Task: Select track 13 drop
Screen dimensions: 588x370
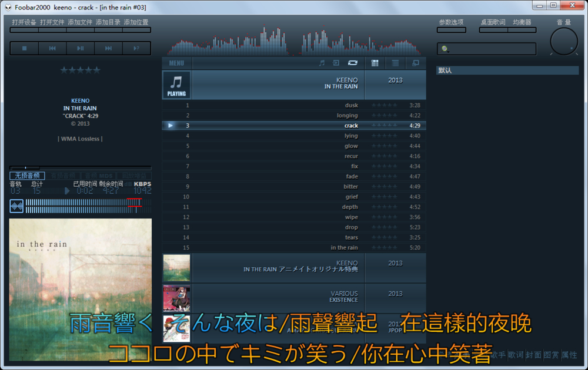Action: (294, 227)
